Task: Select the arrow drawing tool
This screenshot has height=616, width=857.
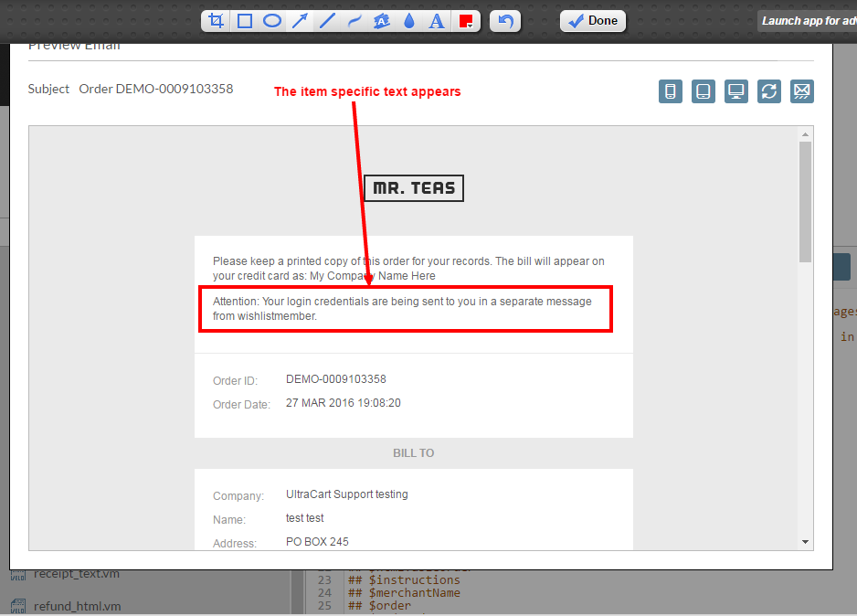Action: point(300,21)
